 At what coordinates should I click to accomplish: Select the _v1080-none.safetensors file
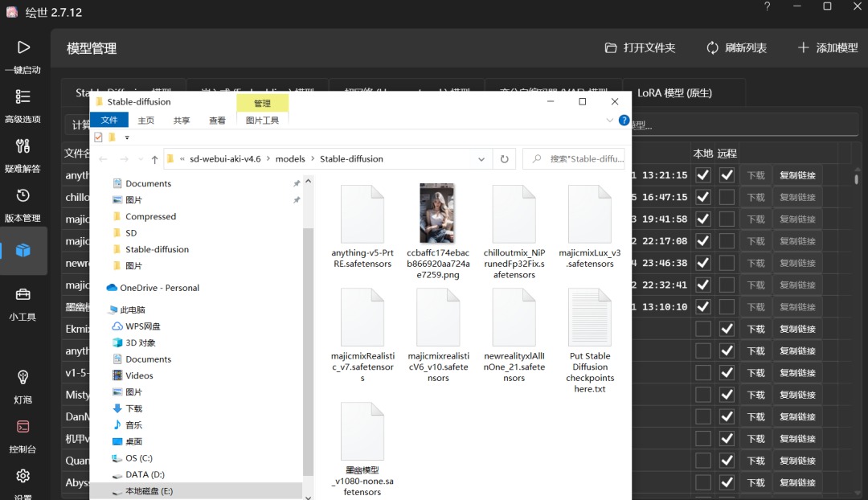(362, 449)
